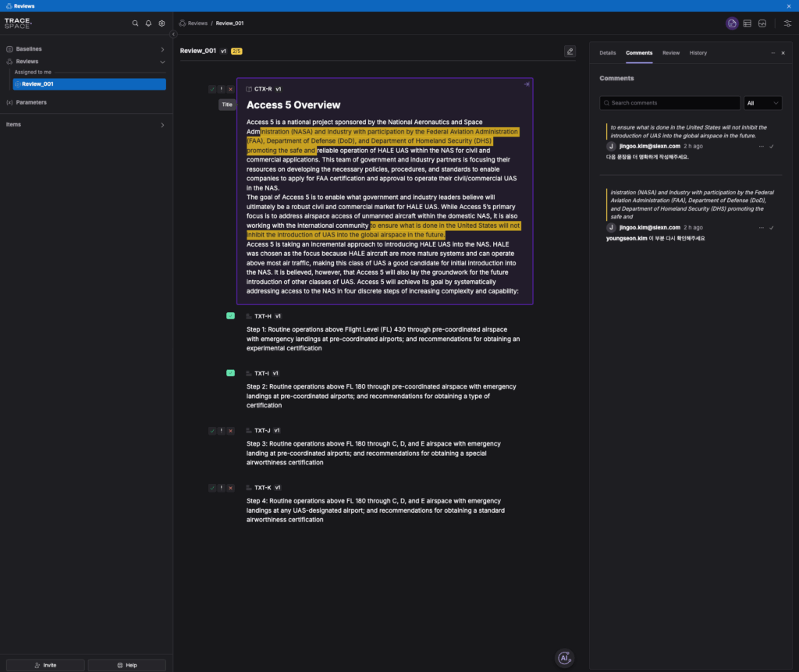Screen dimensions: 799x672
Task: Select the Comments tab
Action: (x=639, y=53)
